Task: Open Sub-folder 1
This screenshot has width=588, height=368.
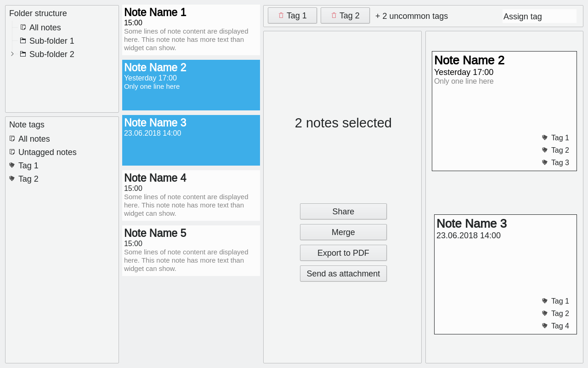Action: (51, 40)
